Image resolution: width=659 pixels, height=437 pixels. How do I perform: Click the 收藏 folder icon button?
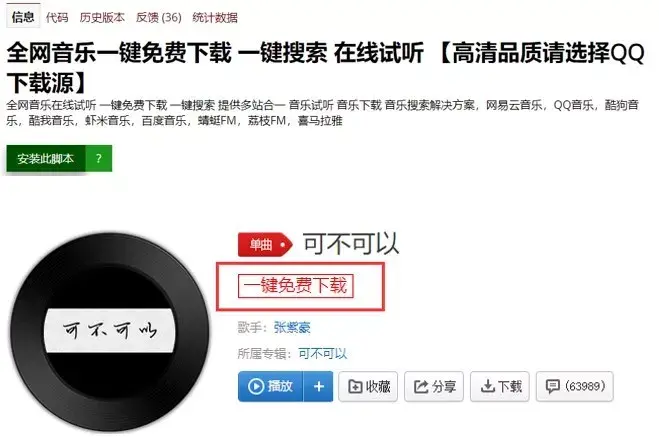tap(368, 386)
